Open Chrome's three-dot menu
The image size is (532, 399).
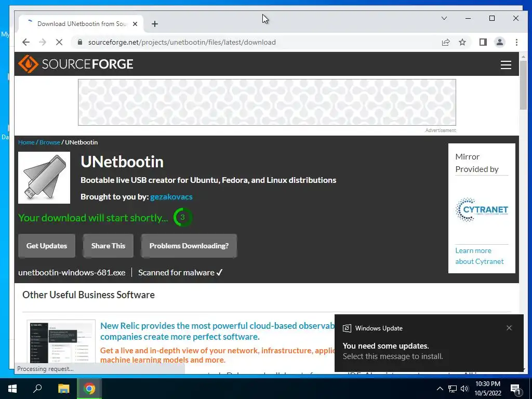(x=516, y=43)
